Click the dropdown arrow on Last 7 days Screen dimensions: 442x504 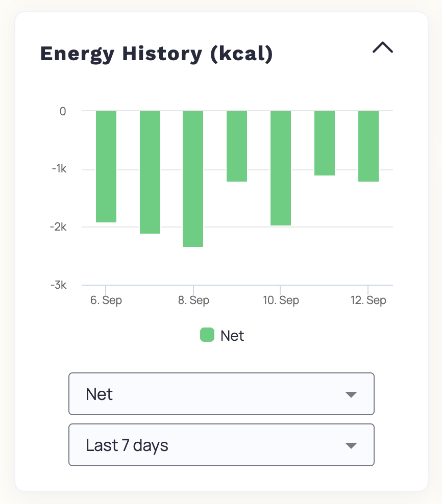[351, 445]
